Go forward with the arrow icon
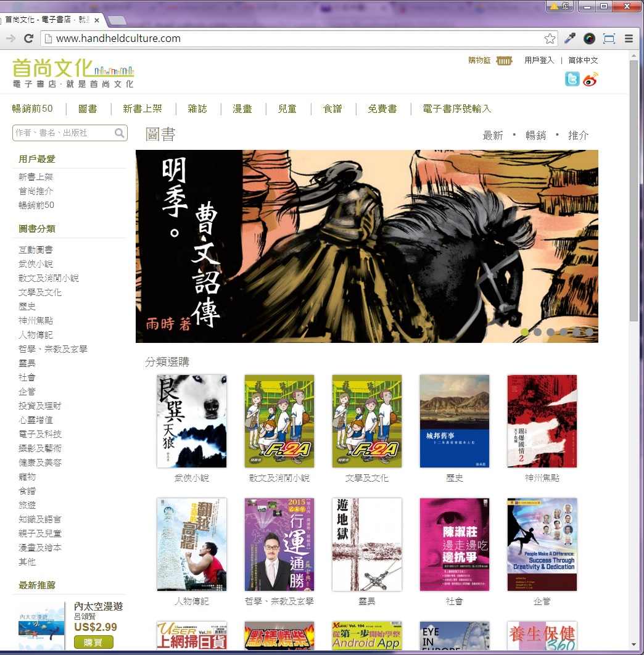644x655 pixels. (x=10, y=39)
